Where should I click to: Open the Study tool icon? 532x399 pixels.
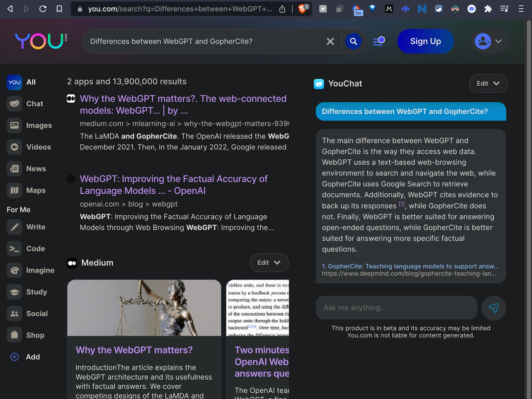(x=14, y=292)
